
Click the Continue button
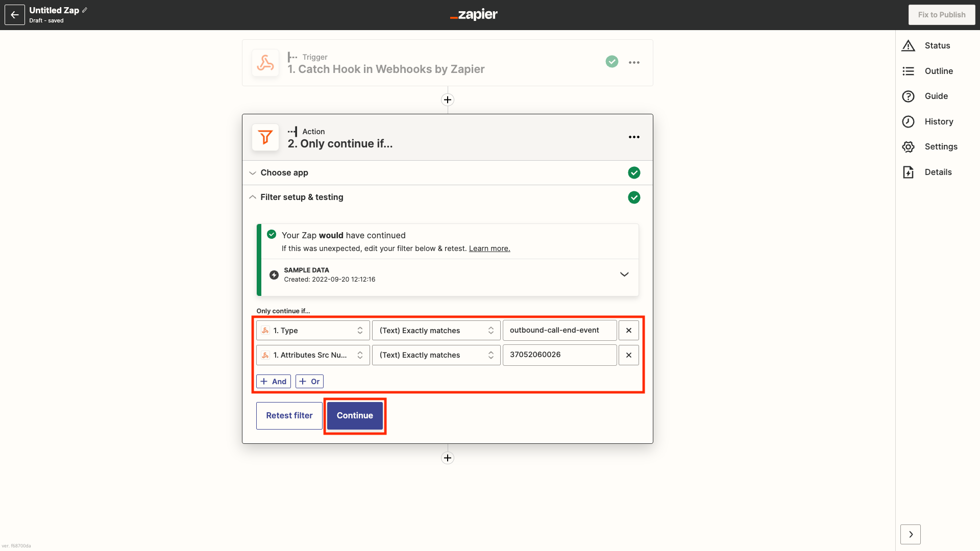tap(355, 416)
